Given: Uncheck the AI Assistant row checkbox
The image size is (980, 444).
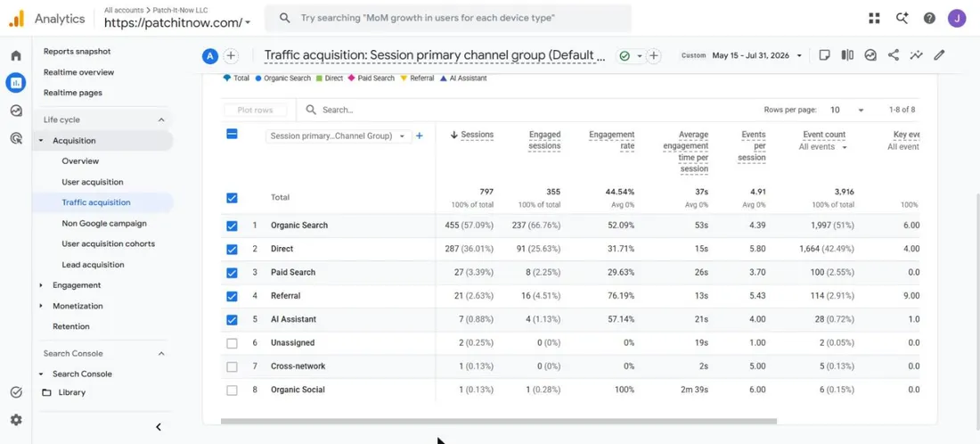Looking at the screenshot, I should pos(232,319).
